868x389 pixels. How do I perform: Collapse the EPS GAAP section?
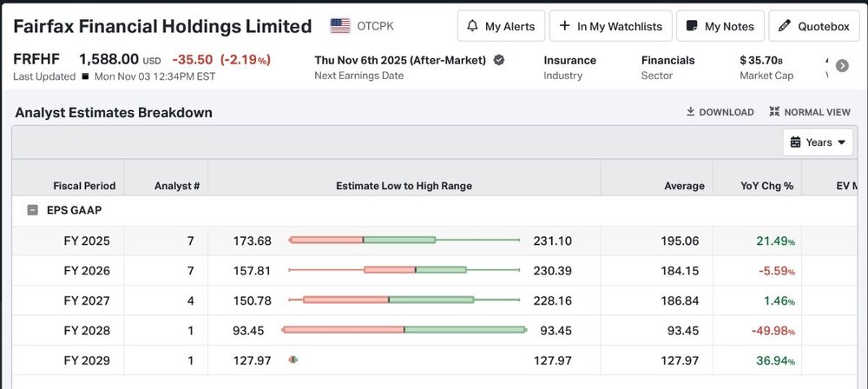coord(33,211)
